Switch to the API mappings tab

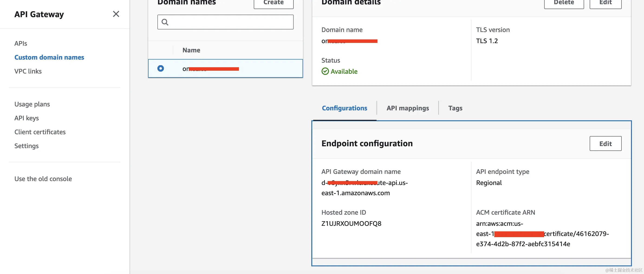click(407, 108)
